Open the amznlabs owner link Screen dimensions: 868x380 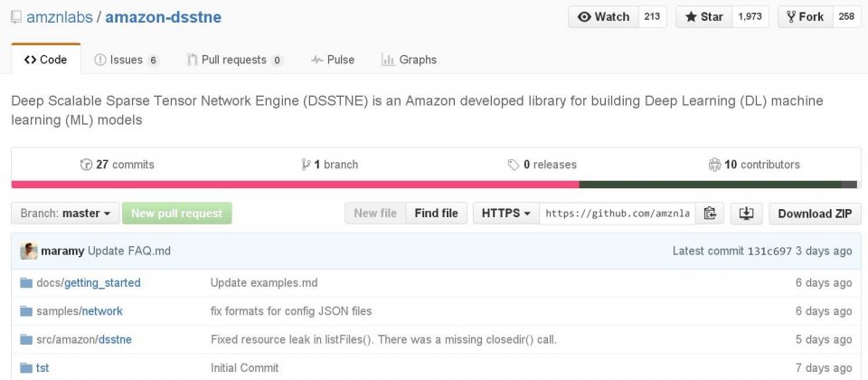[x=60, y=17]
